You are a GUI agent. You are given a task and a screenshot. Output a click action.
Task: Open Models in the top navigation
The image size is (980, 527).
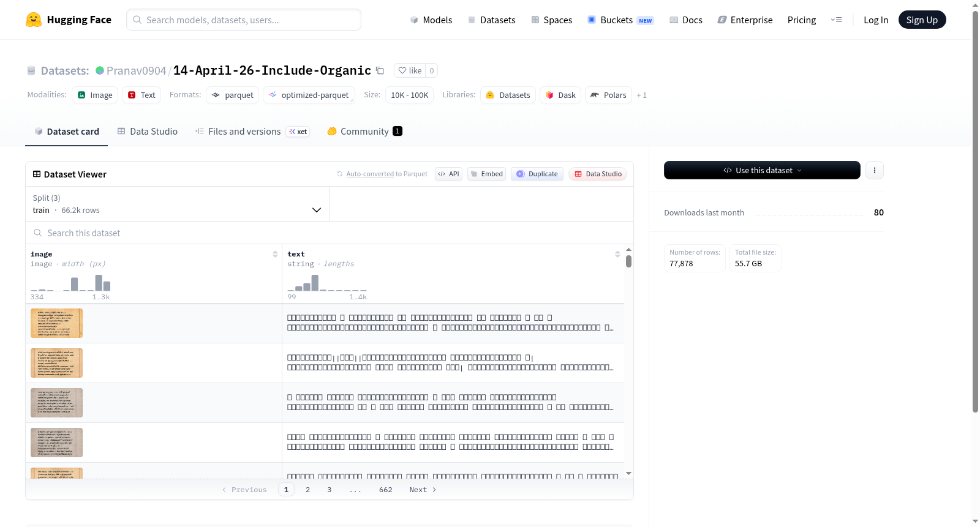[x=431, y=20]
